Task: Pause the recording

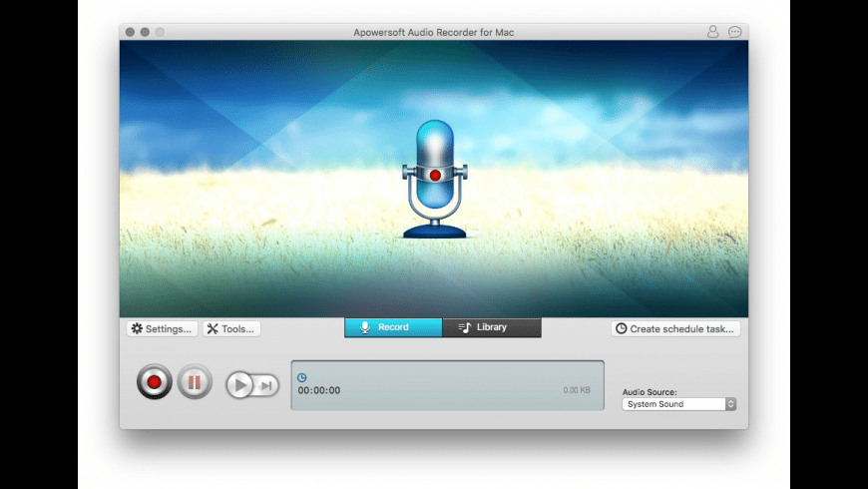Action: click(x=195, y=381)
